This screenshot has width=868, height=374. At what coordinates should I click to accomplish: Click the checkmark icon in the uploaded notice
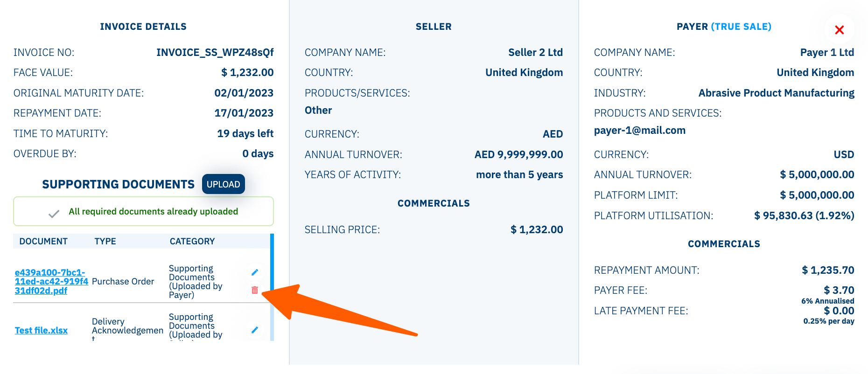click(x=54, y=214)
